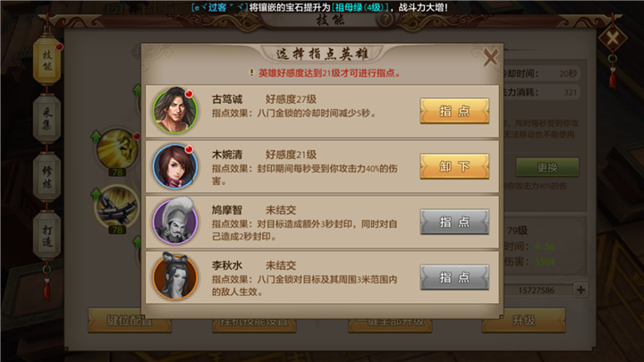Open the 采集 lantern tab
Image resolution: width=644 pixels, height=362 pixels.
pos(47,118)
